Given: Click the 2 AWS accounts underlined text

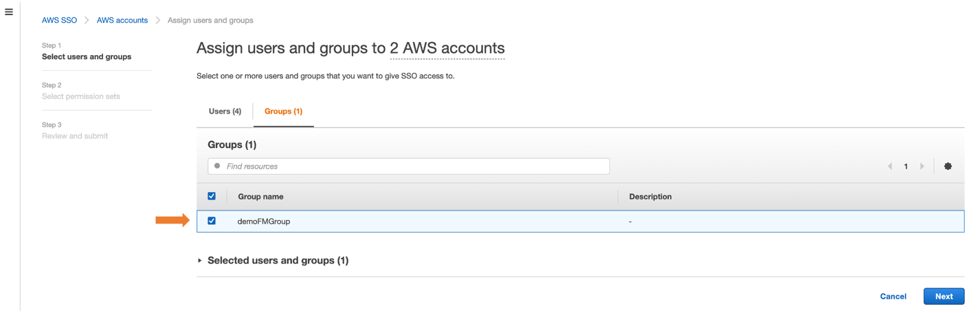Looking at the screenshot, I should (x=447, y=48).
